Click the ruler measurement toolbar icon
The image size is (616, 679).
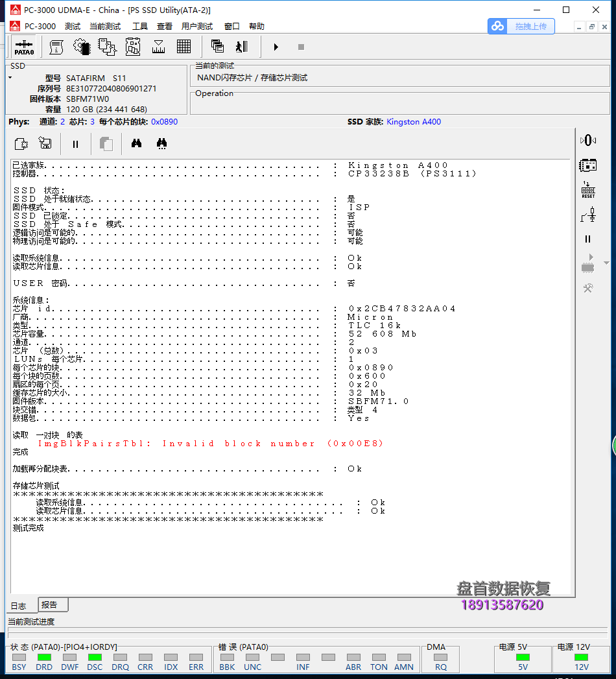point(158,47)
